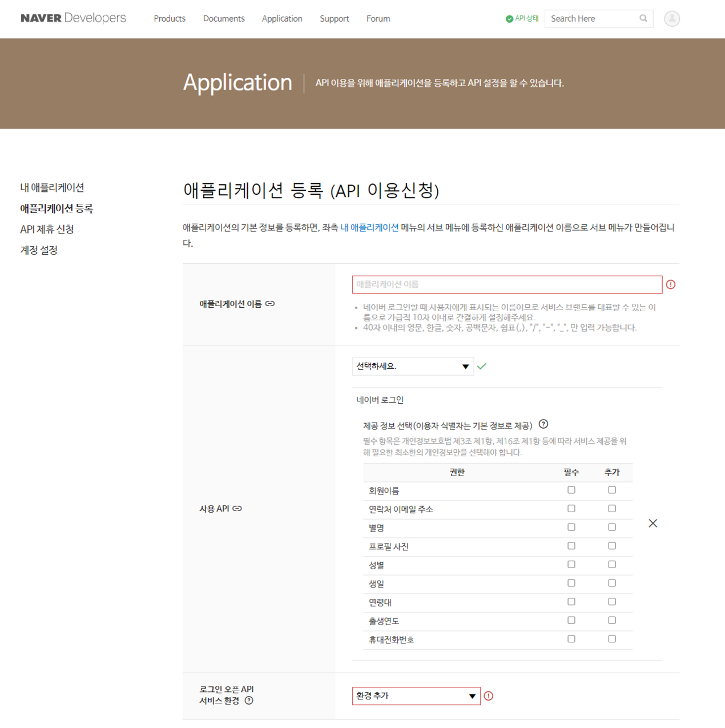The image size is (725, 728).
Task: Click the 네이버 로그인 section title
Action: [x=380, y=400]
